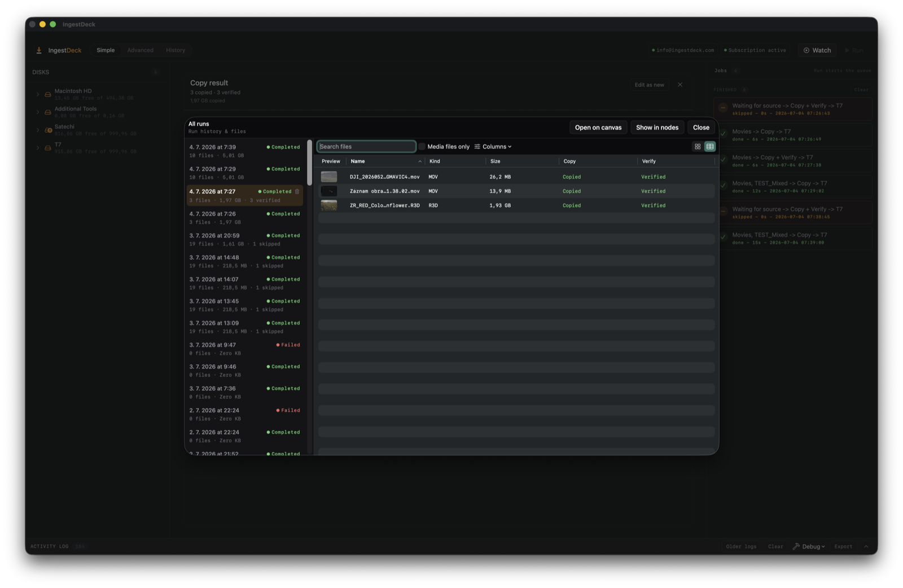Enable Media files only checkbox
The width and height of the screenshot is (903, 588).
click(x=422, y=147)
